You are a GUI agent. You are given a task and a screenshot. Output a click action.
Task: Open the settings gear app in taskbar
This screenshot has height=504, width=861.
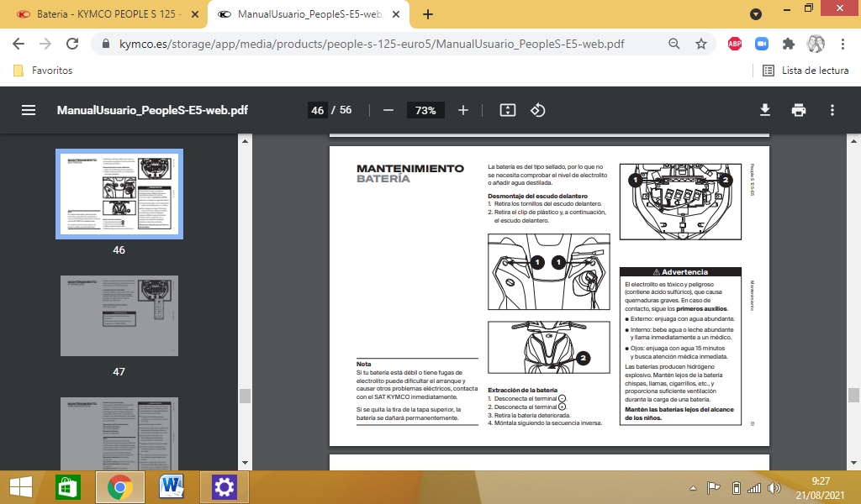tap(224, 487)
